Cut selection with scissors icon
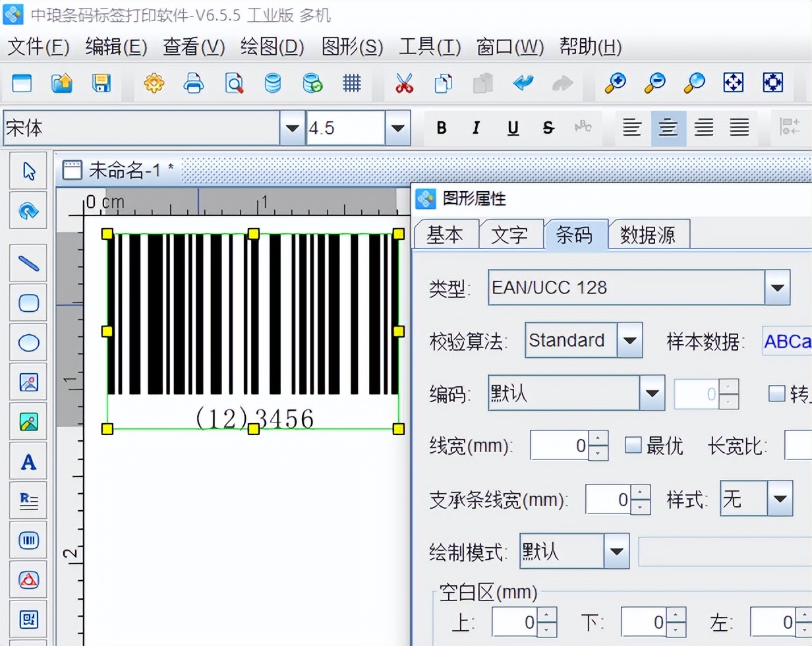Image resolution: width=812 pixels, height=646 pixels. (404, 83)
